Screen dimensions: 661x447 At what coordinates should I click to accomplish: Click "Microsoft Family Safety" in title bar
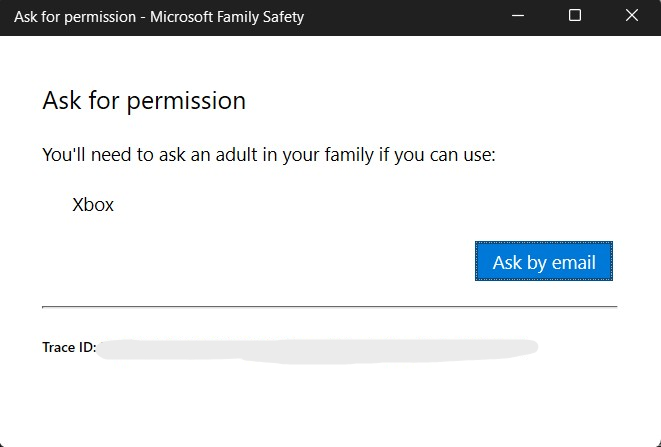point(227,16)
